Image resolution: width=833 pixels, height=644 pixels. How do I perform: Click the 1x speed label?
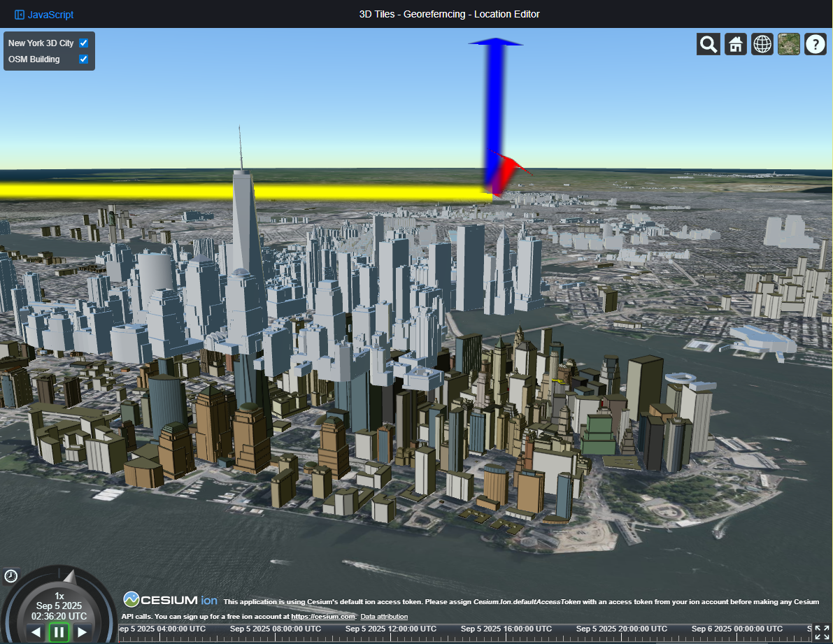pos(59,596)
